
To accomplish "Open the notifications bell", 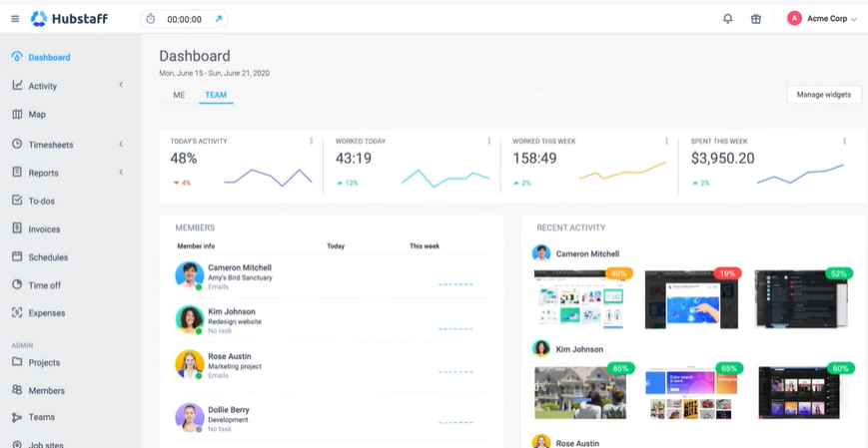I will tap(727, 19).
